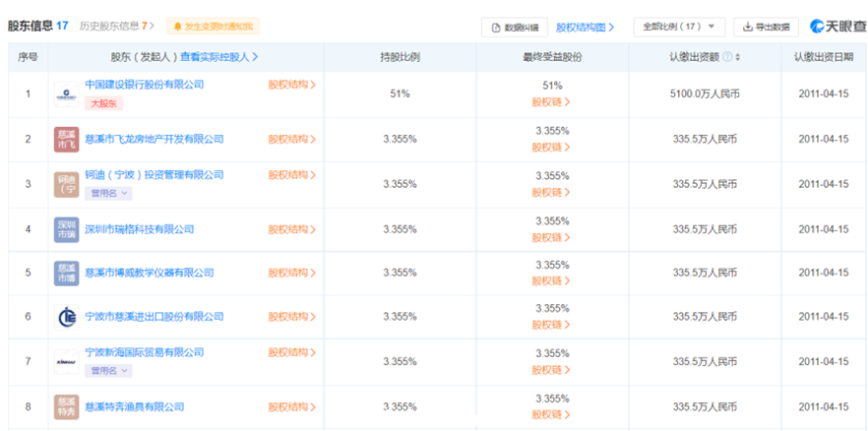Open 股权结构 for 中国建设银行股份有限公司

292,85
